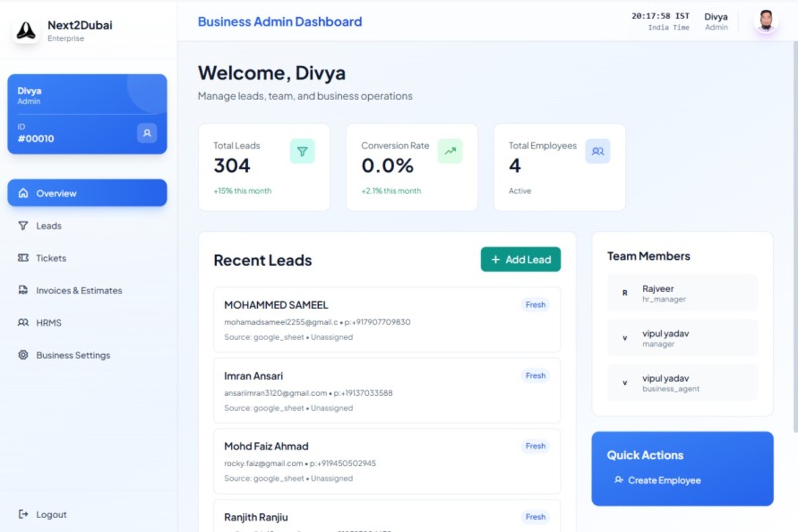Open the Ranjith Ranjiu lead
Image resolution: width=798 pixels, height=532 pixels.
tap(387, 516)
